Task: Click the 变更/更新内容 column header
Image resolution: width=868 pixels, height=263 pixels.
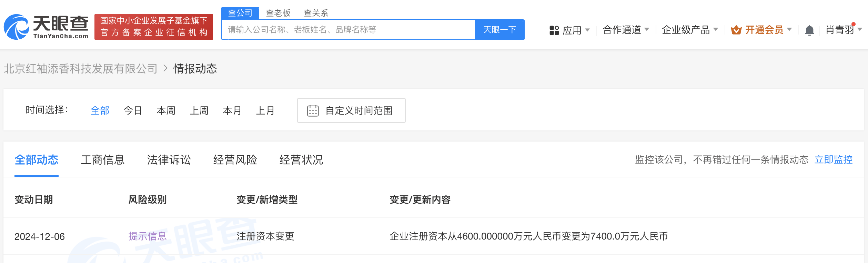Action: coord(420,200)
